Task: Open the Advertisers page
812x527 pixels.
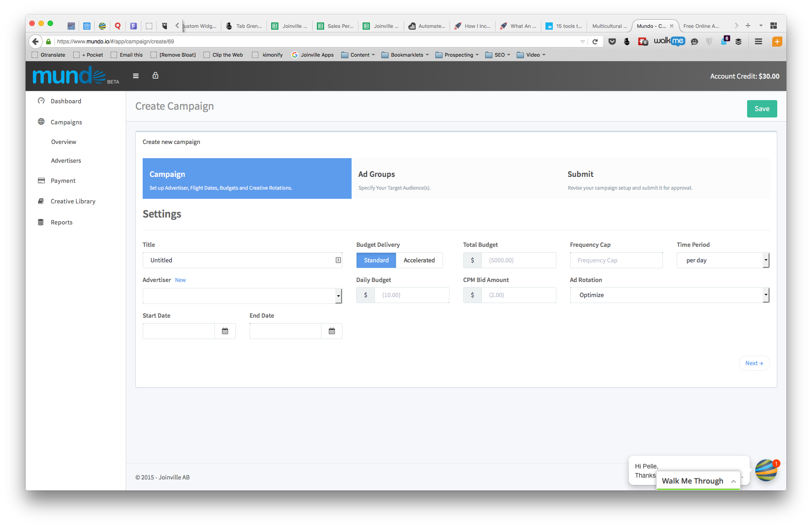Action: click(66, 160)
